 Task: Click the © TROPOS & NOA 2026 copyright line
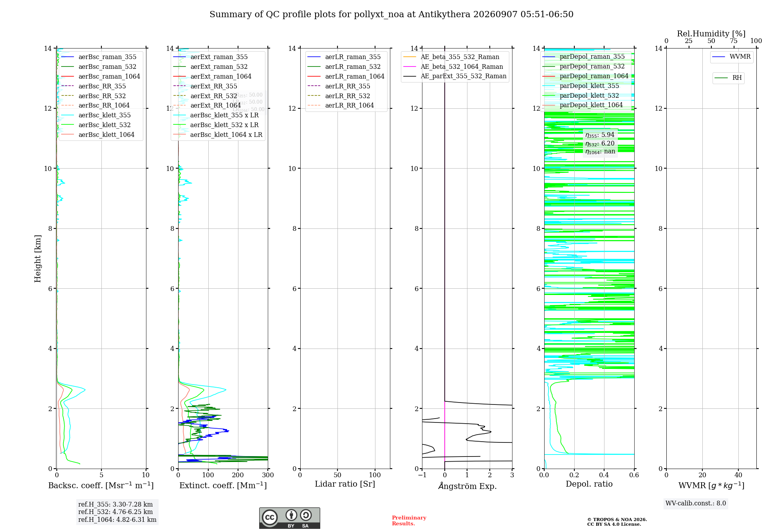point(617,519)
